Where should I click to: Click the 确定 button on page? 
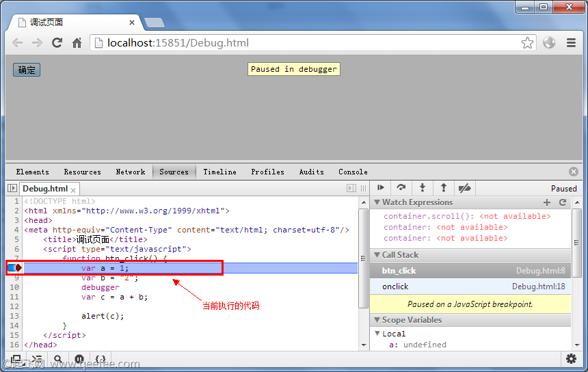(27, 70)
